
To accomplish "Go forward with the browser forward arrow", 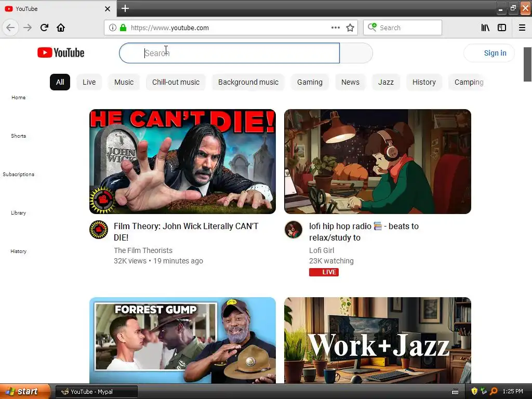I will [x=28, y=28].
